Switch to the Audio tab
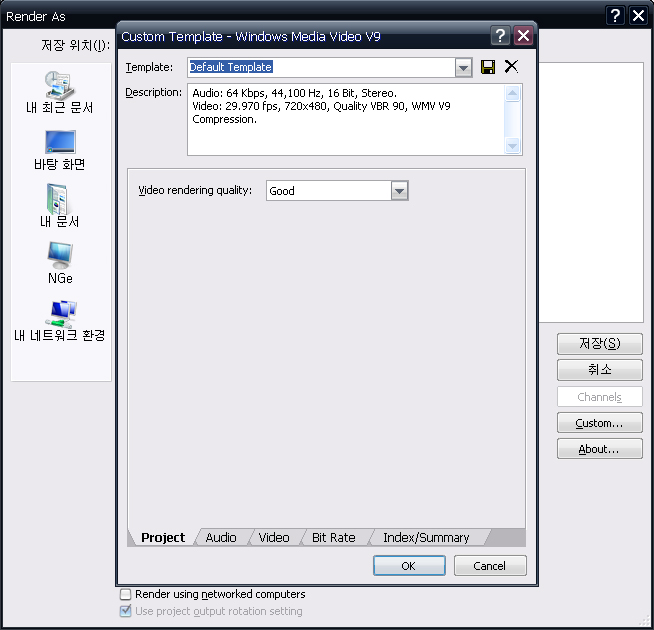 (221, 537)
